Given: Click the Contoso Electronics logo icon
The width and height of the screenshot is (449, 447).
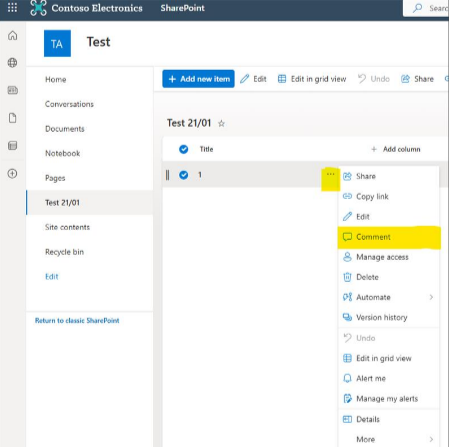Looking at the screenshot, I should pyautogui.click(x=38, y=8).
